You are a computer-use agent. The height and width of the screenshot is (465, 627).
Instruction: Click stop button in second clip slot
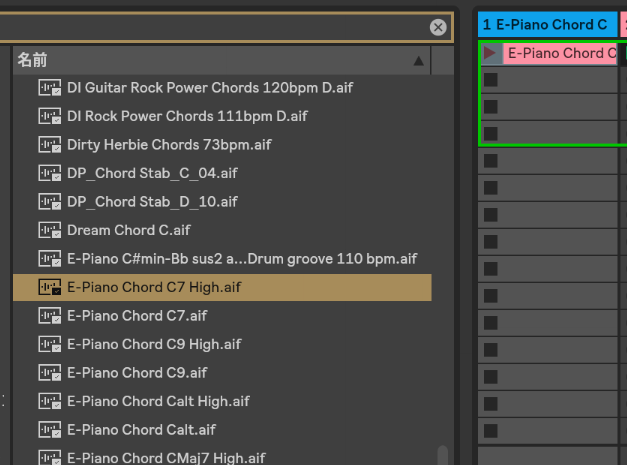tap(490, 80)
